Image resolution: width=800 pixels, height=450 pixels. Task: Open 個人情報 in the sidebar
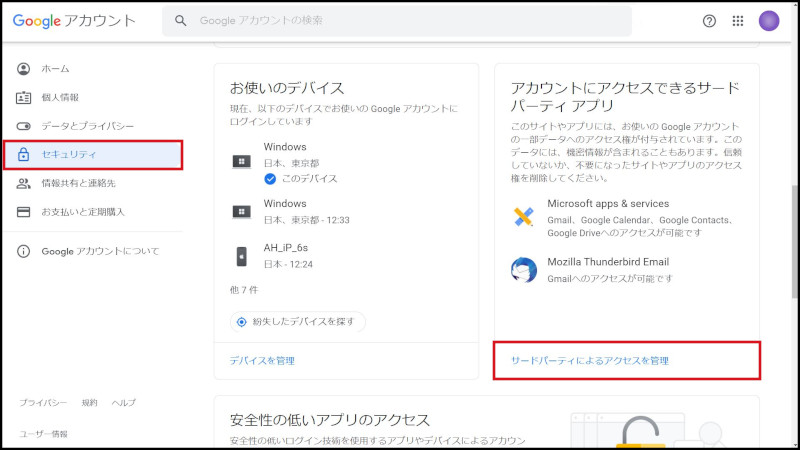pyautogui.click(x=60, y=97)
